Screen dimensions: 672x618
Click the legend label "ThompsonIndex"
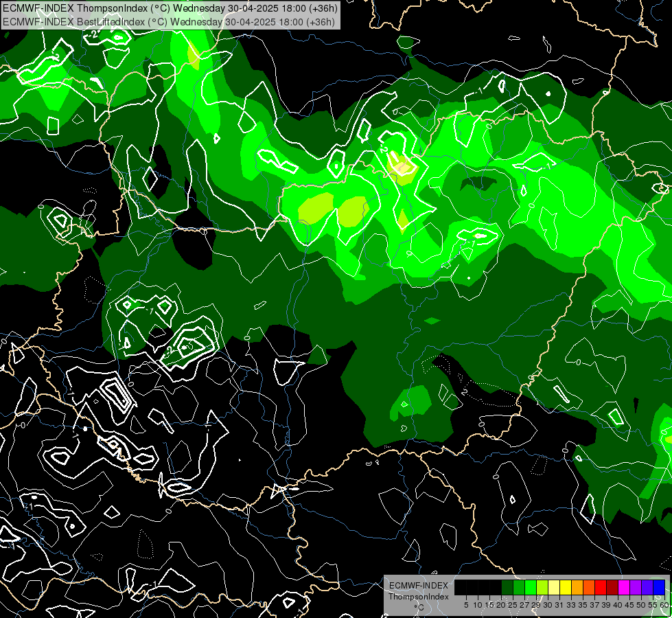[419, 597]
